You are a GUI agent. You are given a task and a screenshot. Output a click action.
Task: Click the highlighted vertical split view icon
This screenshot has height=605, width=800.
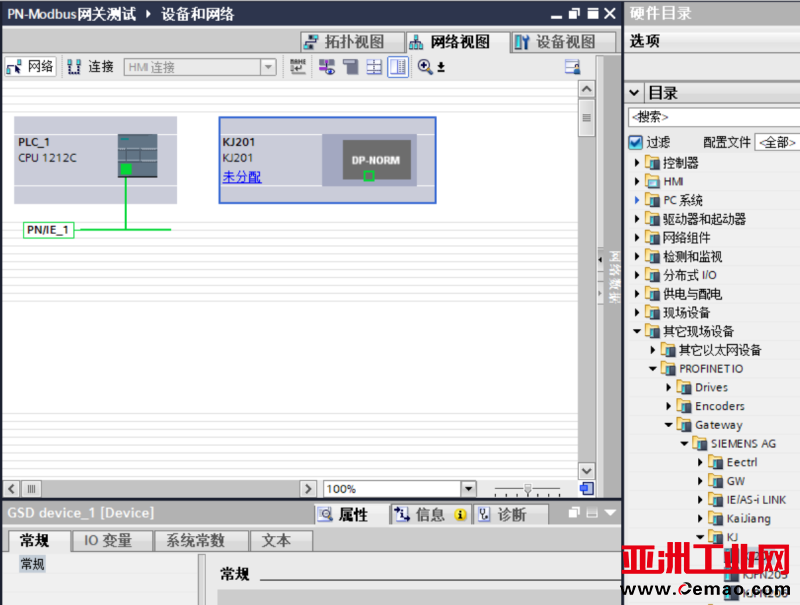(398, 67)
